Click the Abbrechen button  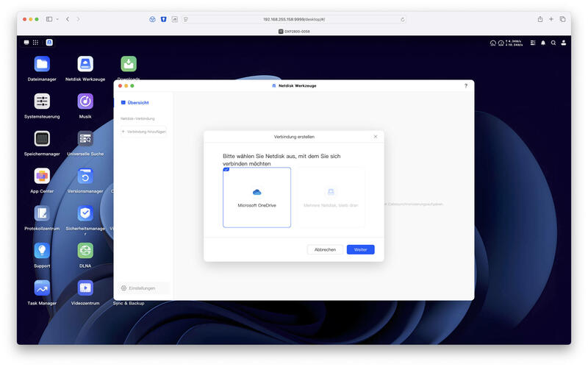point(325,249)
